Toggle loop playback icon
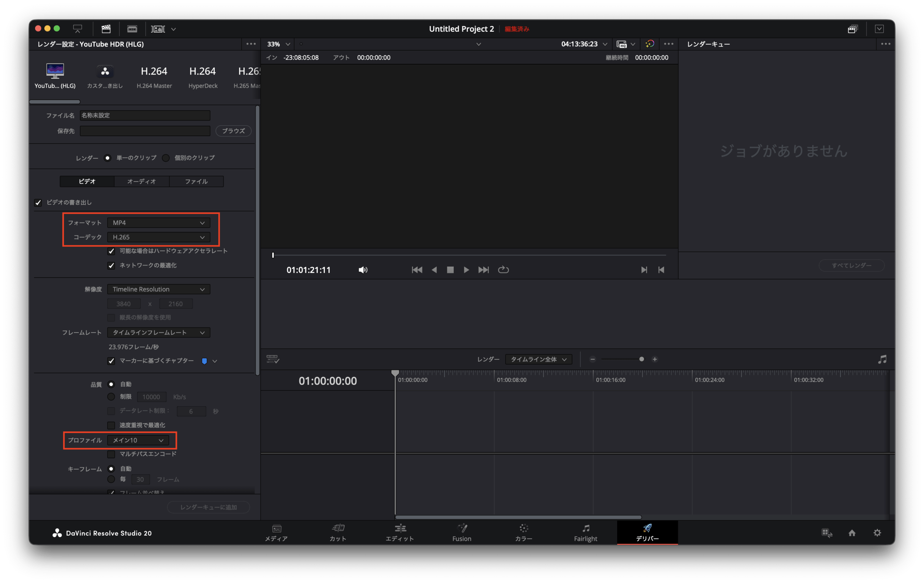 pyautogui.click(x=504, y=270)
